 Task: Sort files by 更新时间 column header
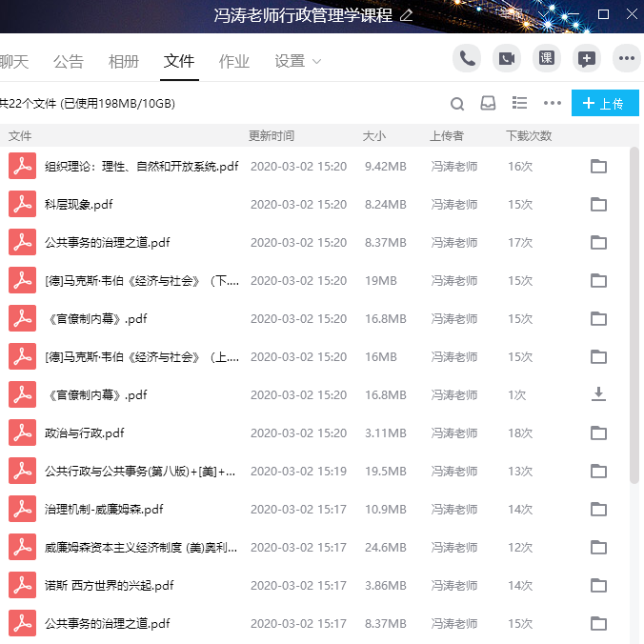pyautogui.click(x=272, y=136)
